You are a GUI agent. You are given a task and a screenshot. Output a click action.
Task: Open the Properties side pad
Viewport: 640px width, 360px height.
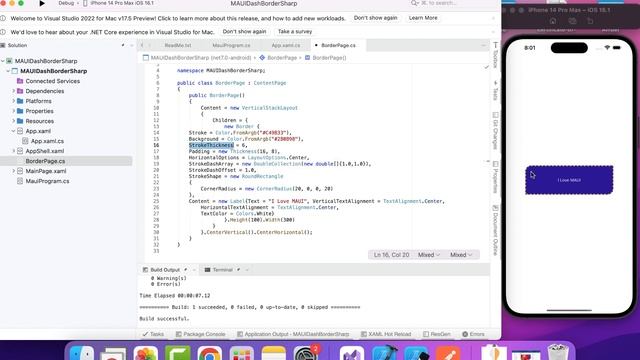point(496,177)
